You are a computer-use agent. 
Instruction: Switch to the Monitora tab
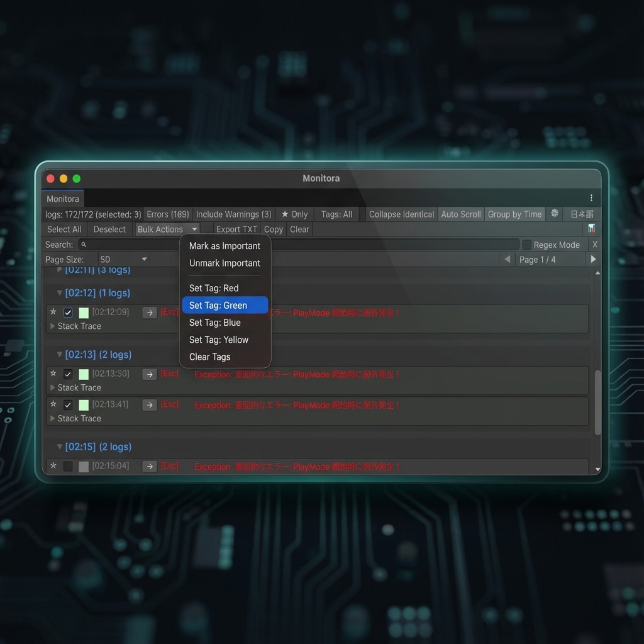point(63,199)
